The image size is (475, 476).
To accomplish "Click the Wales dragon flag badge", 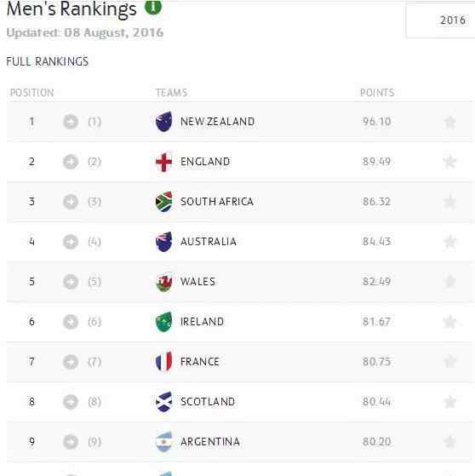I will 163,282.
